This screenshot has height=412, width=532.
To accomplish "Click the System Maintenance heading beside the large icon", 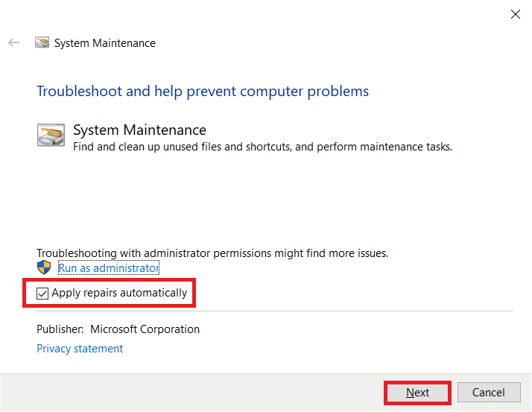I will point(139,130).
